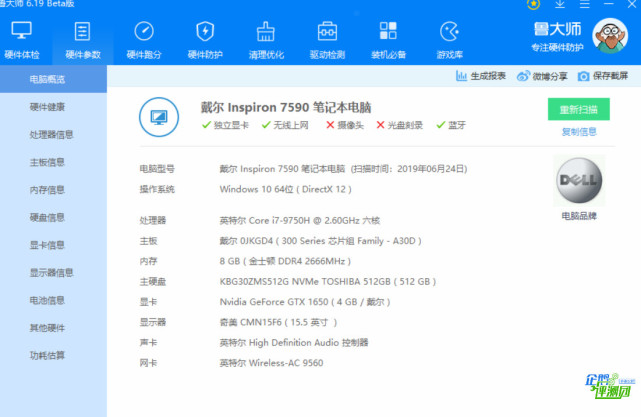The width and height of the screenshot is (641, 417).
Task: Click the 主硬盘 label
Action: tap(153, 282)
